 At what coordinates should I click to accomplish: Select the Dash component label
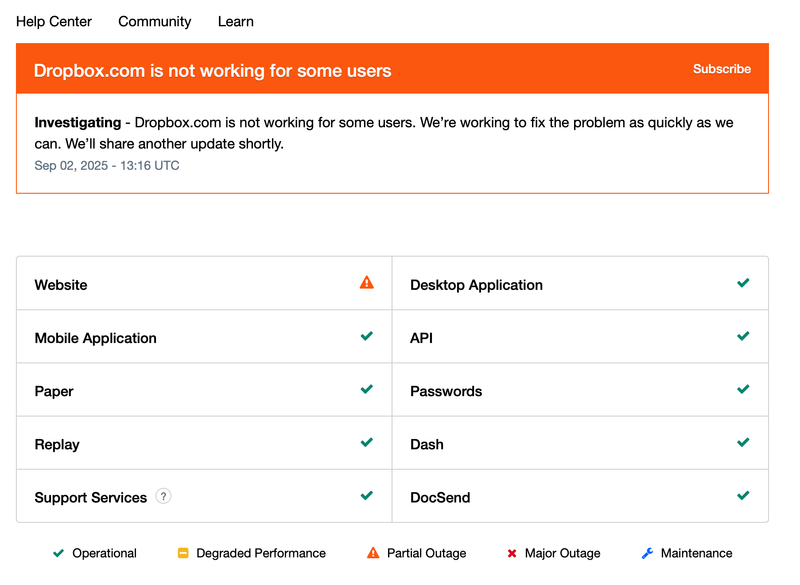point(427,444)
